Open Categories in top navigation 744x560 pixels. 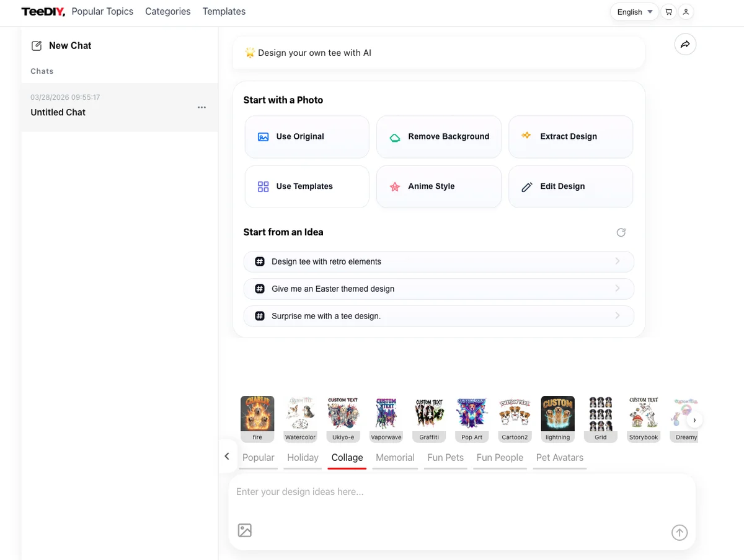167,11
